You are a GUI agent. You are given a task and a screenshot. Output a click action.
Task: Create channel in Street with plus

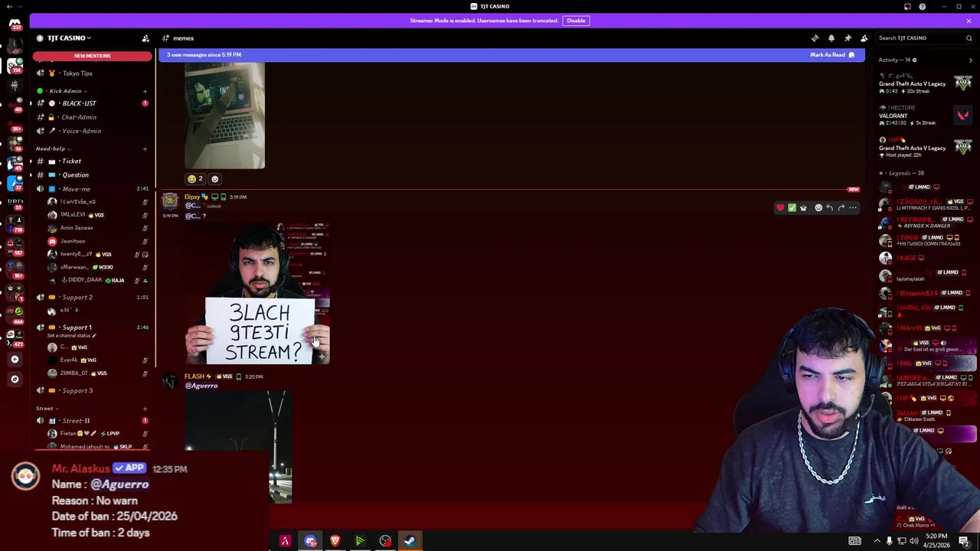pos(145,408)
